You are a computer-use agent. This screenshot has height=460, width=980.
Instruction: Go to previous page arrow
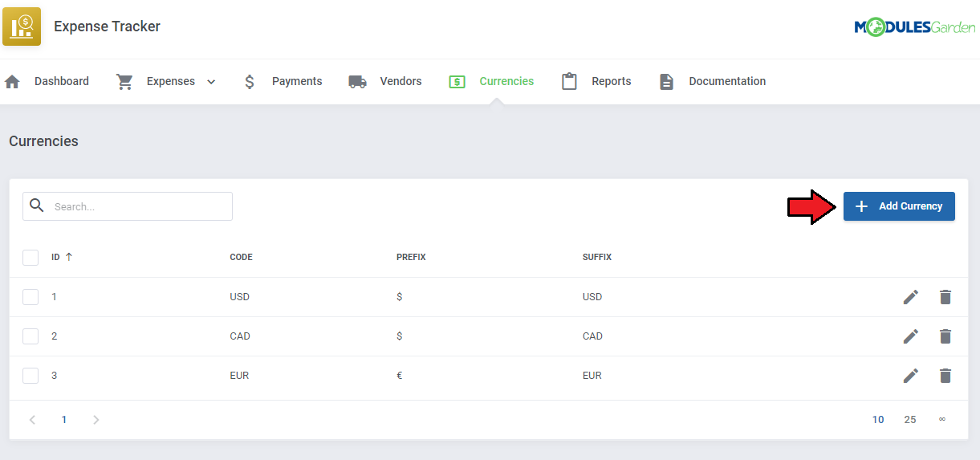pos(32,419)
